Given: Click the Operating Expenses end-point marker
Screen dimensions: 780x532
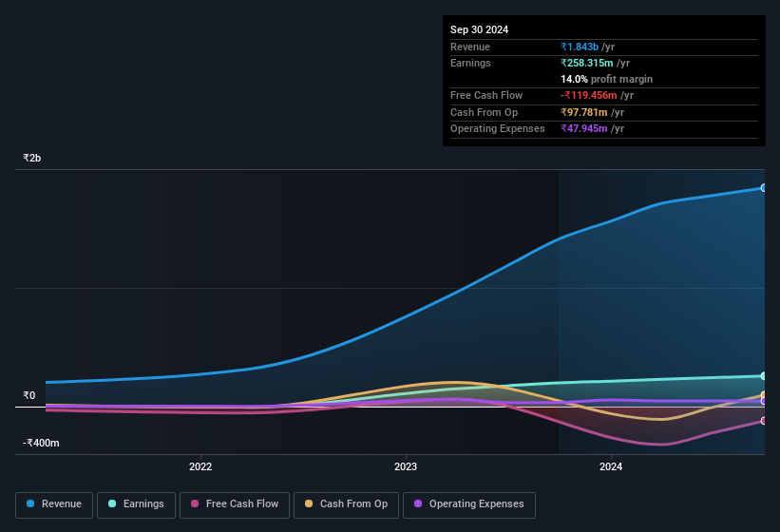Looking at the screenshot, I should point(764,401).
